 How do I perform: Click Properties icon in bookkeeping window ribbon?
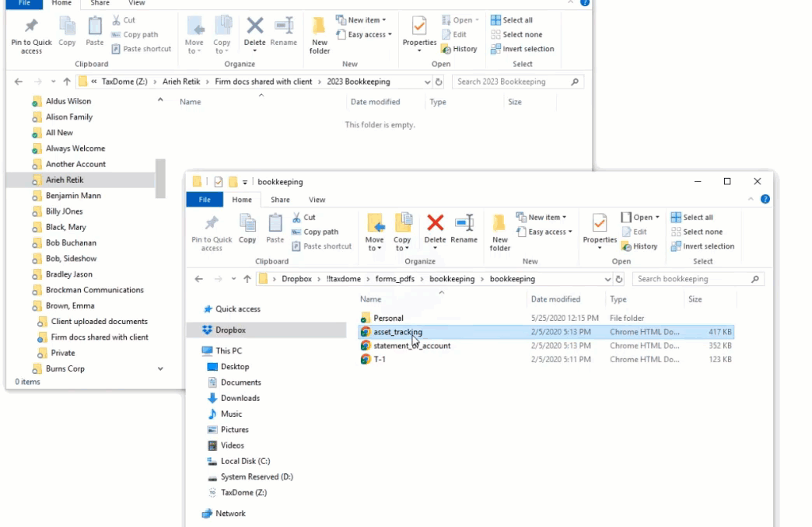coord(600,229)
